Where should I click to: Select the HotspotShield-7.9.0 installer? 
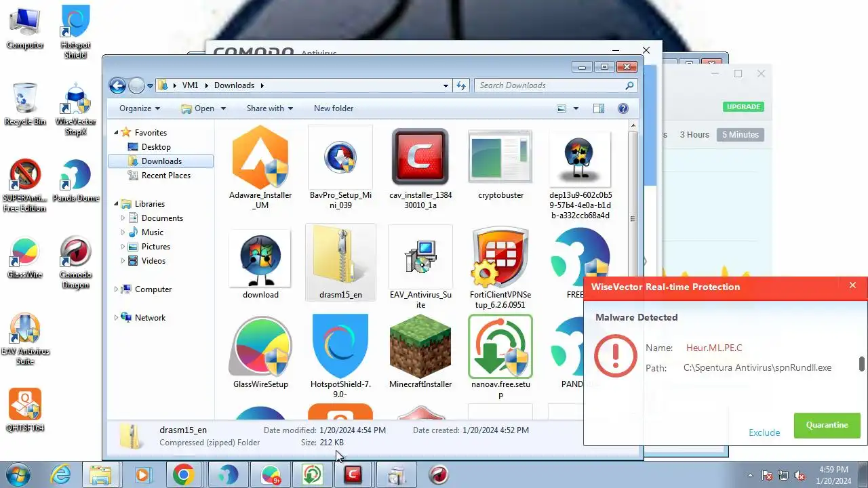340,357
